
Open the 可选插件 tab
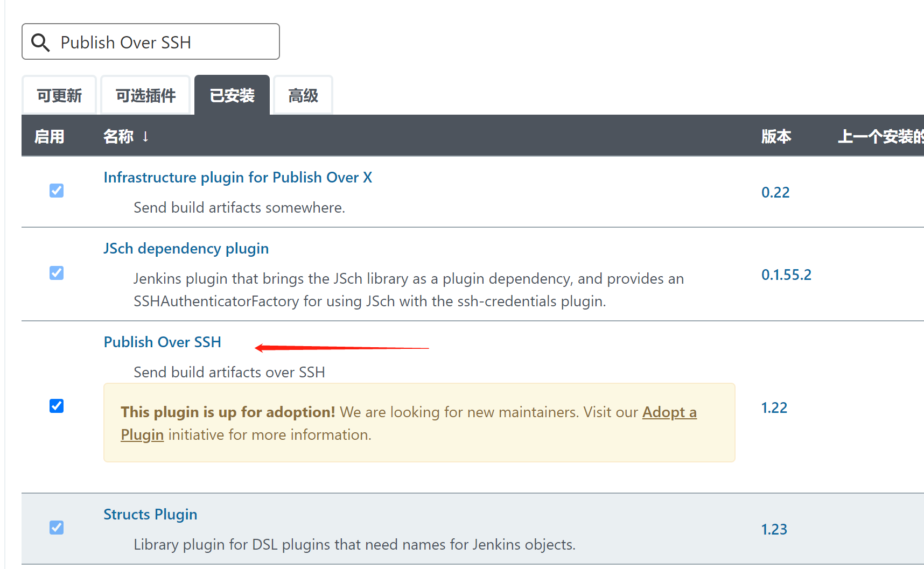click(x=145, y=95)
